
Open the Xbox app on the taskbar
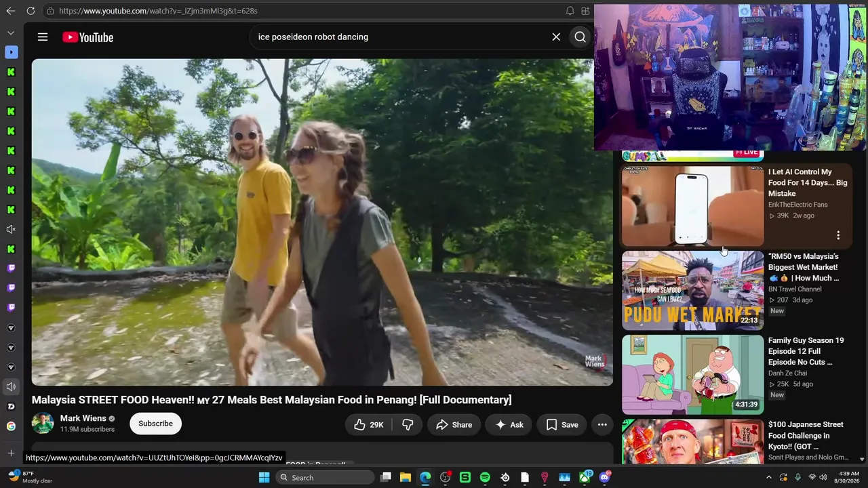tap(585, 477)
